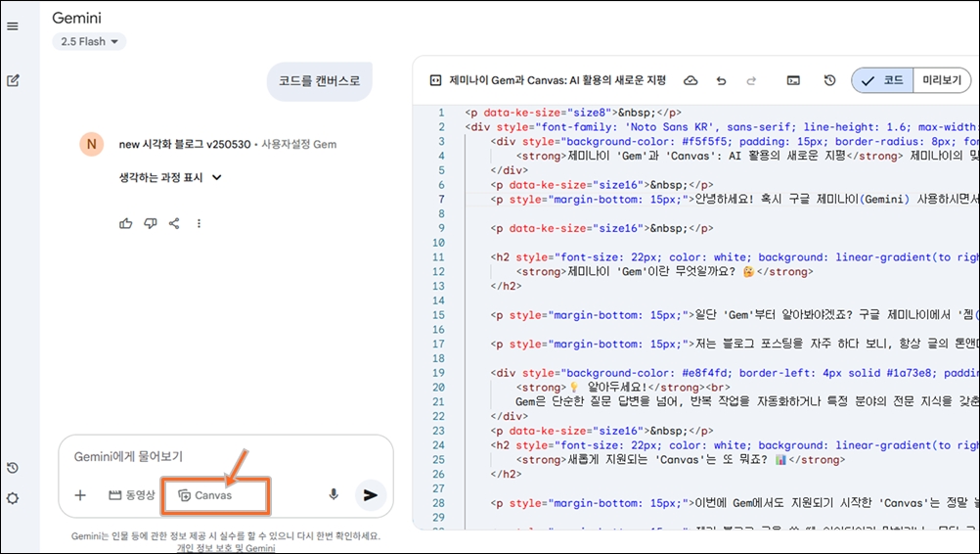Open the 2.5 Flash model dropdown

89,41
